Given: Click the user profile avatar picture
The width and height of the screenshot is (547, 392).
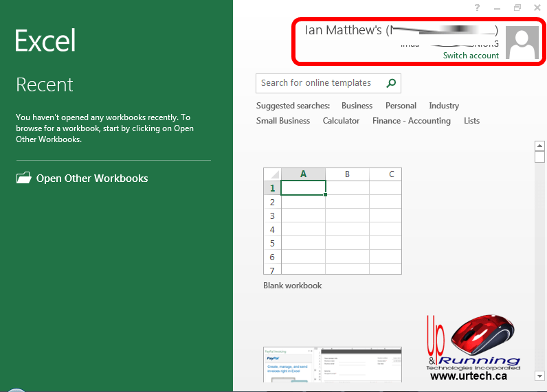Looking at the screenshot, I should click(x=522, y=43).
